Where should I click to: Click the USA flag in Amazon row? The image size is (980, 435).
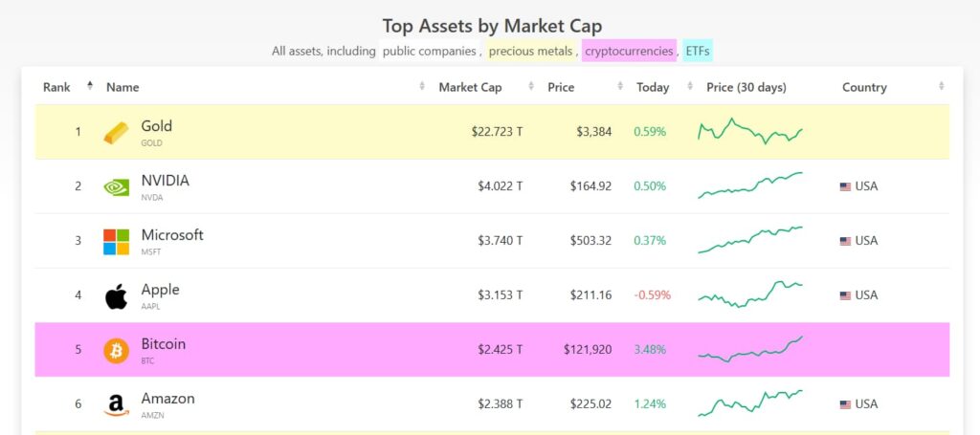coord(845,404)
